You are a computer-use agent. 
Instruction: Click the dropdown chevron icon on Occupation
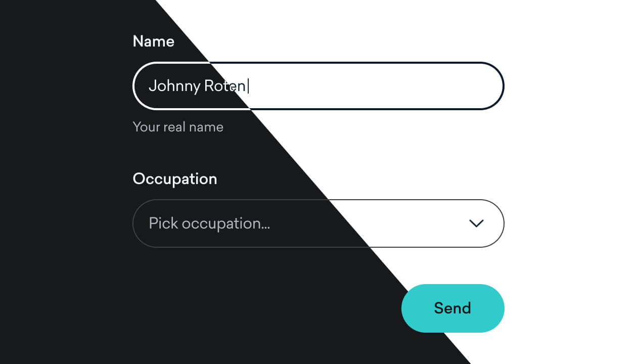[476, 223]
